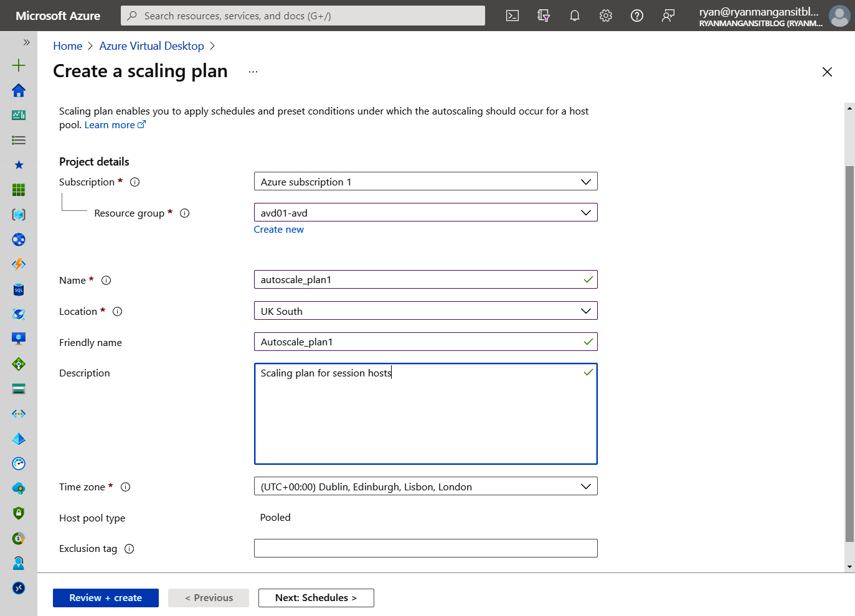The width and height of the screenshot is (855, 616).
Task: Open the Feedback icon in top bar
Action: pyautogui.click(x=668, y=16)
